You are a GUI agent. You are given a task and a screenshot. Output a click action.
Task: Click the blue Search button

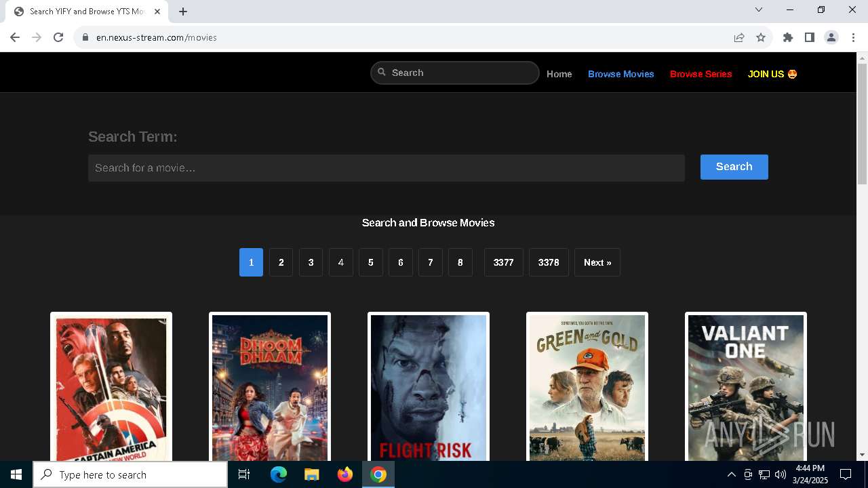point(734,167)
